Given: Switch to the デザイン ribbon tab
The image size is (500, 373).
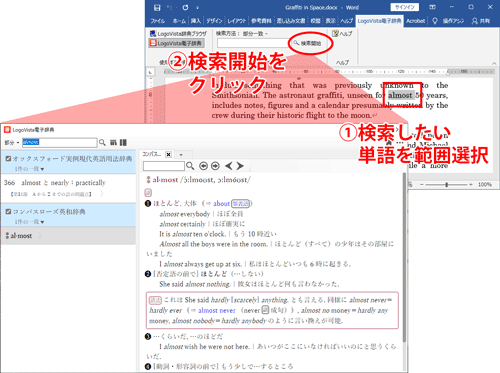Looking at the screenshot, I should [x=214, y=21].
